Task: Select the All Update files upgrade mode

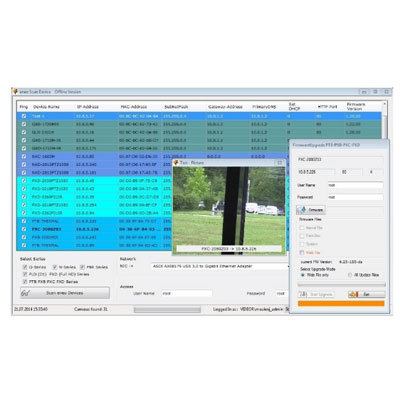Action: [350, 275]
